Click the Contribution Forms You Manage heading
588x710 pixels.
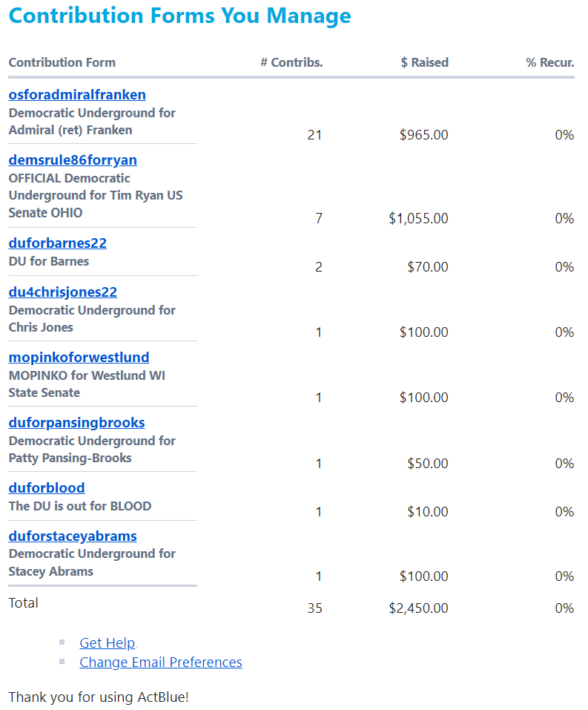coord(180,16)
